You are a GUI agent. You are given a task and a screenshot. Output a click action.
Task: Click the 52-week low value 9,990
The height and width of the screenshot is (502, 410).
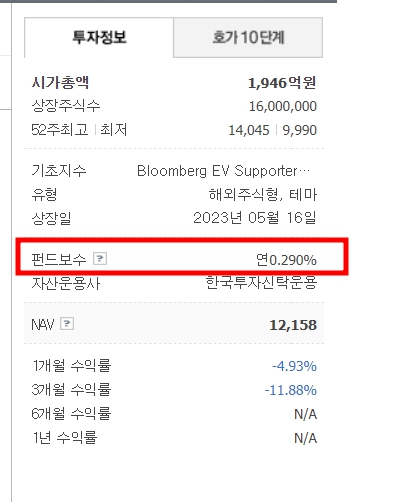coord(299,130)
